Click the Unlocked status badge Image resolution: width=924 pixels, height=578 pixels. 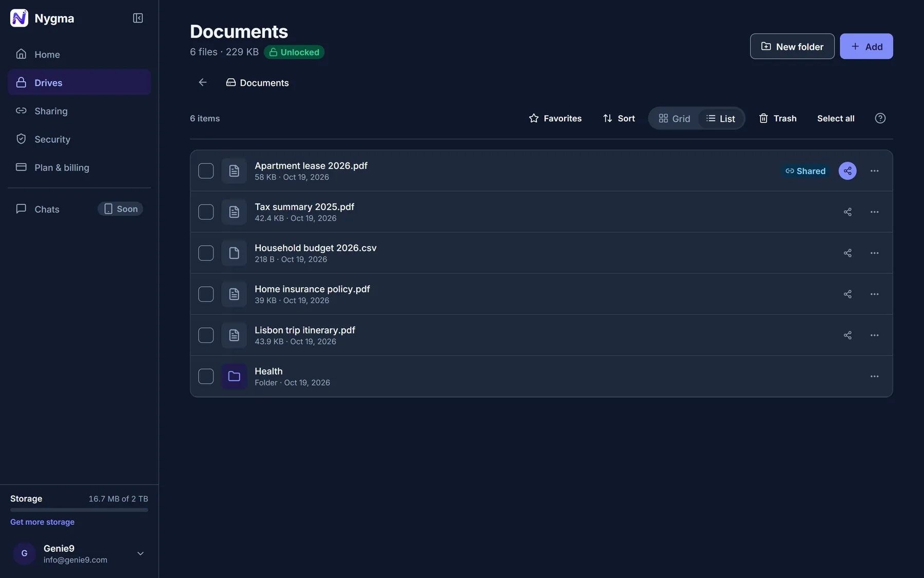point(294,52)
